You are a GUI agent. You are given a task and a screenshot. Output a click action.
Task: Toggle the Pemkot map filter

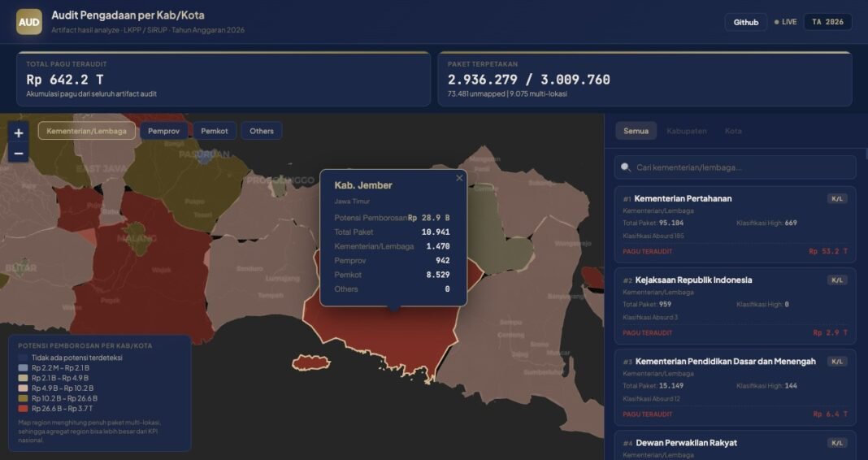(215, 131)
